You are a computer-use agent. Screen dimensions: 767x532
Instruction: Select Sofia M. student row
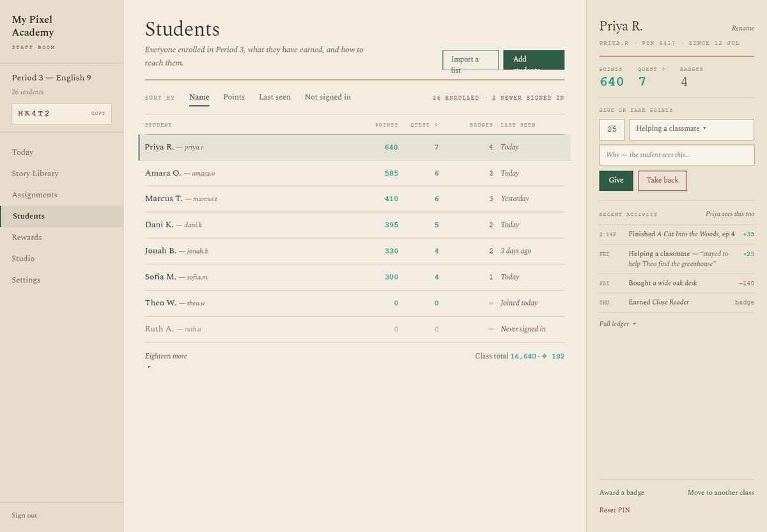(355, 277)
